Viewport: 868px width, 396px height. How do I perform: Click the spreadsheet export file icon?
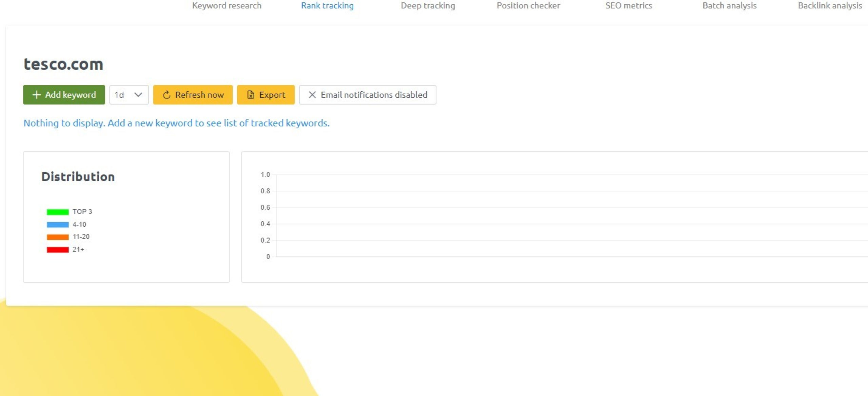tap(251, 95)
